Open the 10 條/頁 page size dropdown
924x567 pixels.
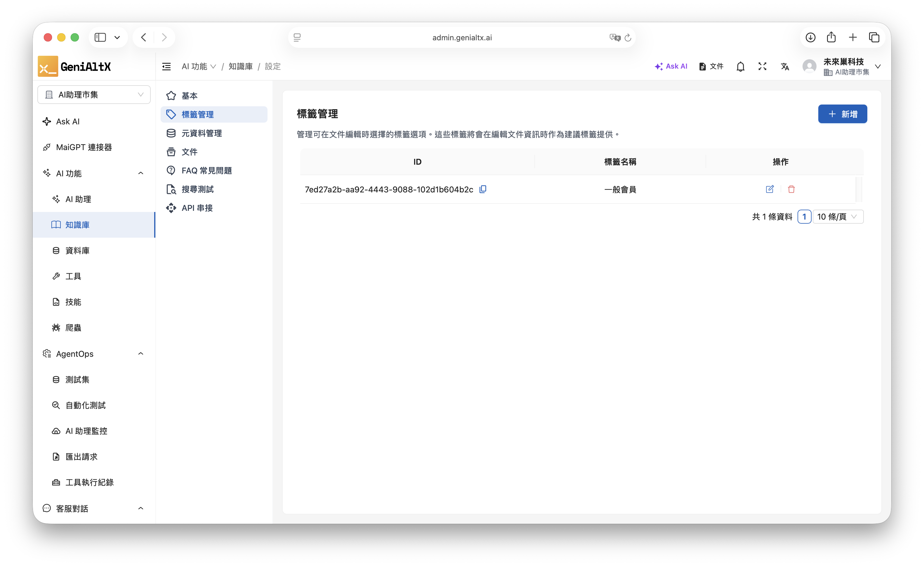(838, 217)
